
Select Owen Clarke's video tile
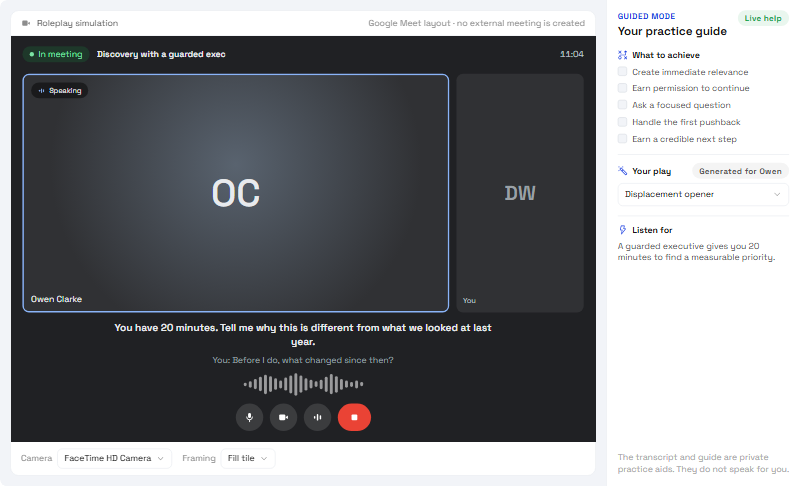236,193
